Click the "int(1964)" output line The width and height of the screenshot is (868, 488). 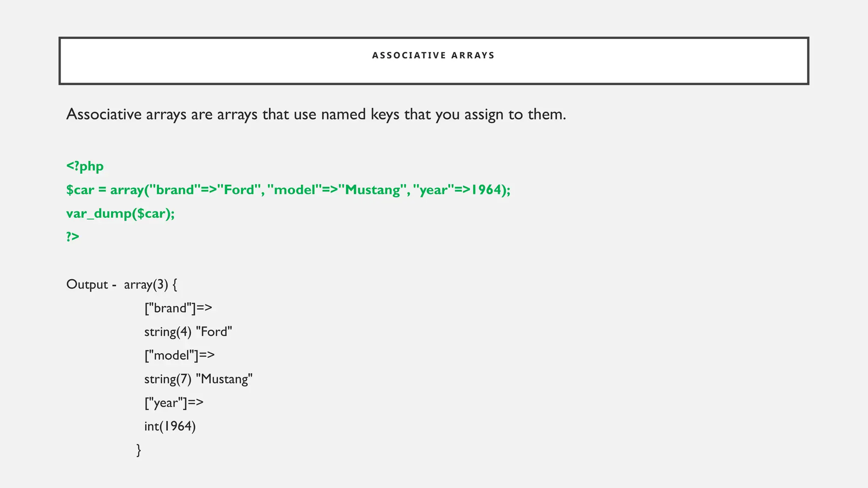point(170,426)
